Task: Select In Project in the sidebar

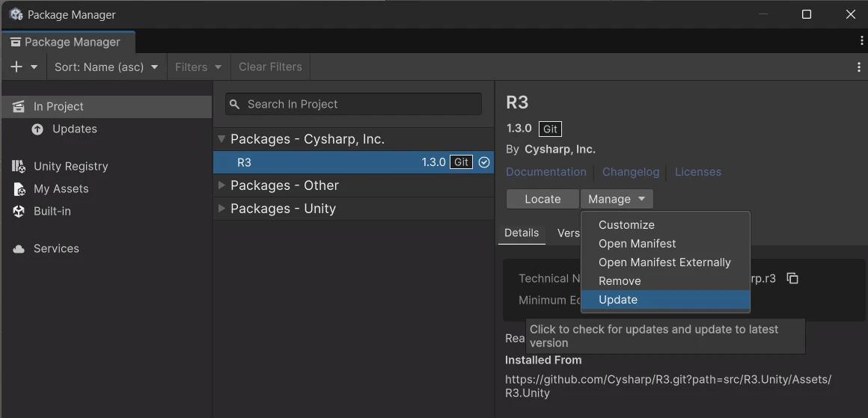Action: [x=106, y=107]
